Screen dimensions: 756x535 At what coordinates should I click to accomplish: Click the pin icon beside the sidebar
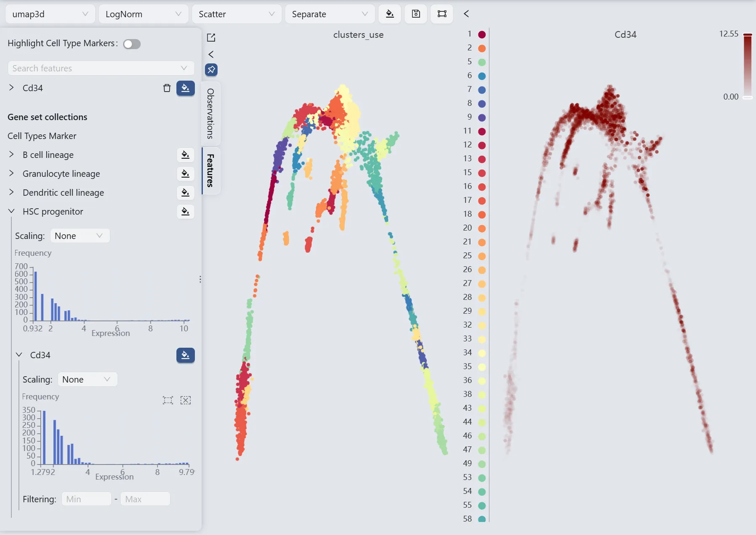pyautogui.click(x=211, y=70)
